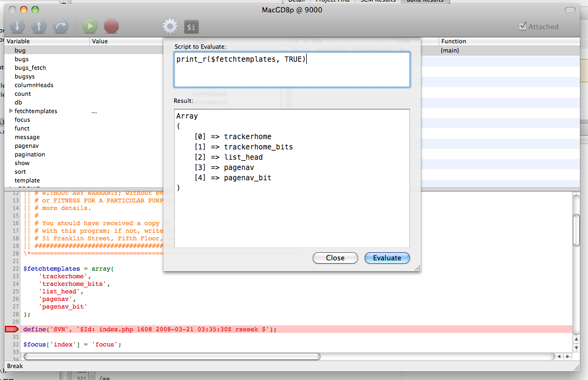This screenshot has width=588, height=380.
Task: Click the orange minimize window button
Action: (x=24, y=10)
